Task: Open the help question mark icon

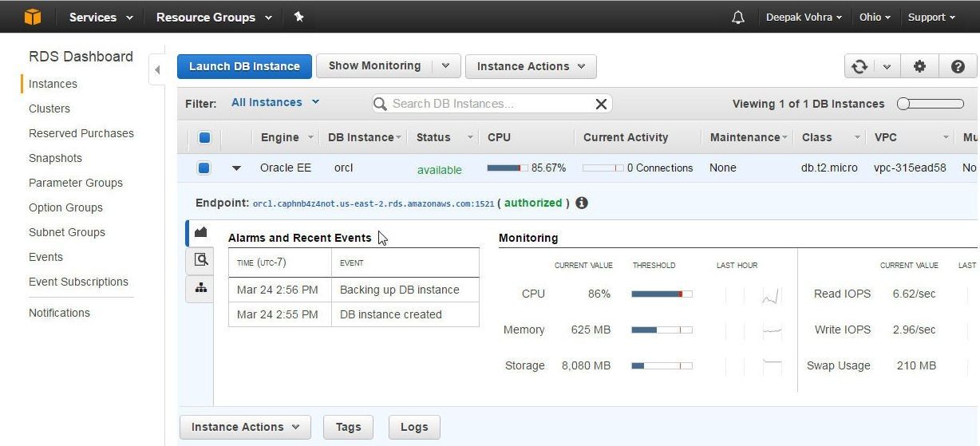Action: [x=958, y=67]
